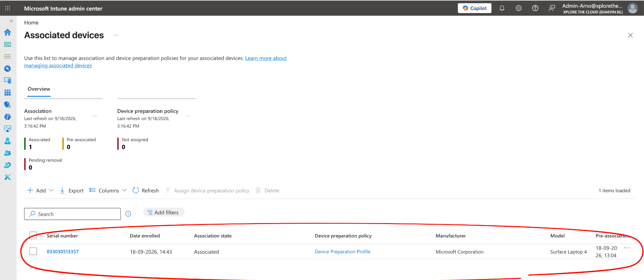Open Association card ellipsis menu
Image resolution: width=644 pixels, height=280 pixels.
tap(95, 116)
